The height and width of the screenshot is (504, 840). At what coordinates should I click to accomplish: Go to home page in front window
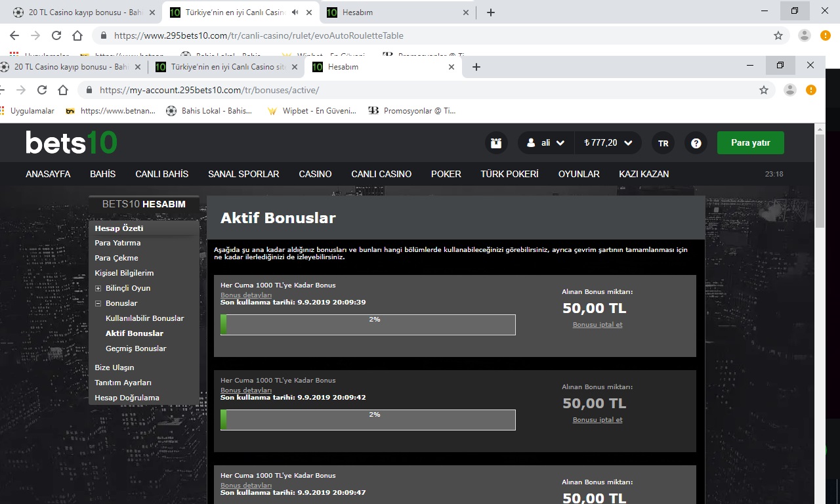click(63, 90)
